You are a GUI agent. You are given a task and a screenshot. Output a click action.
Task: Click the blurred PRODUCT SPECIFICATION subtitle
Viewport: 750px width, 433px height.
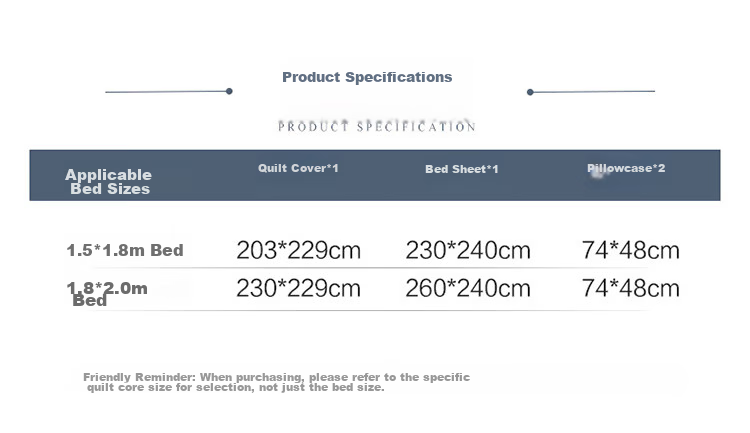[x=377, y=126]
